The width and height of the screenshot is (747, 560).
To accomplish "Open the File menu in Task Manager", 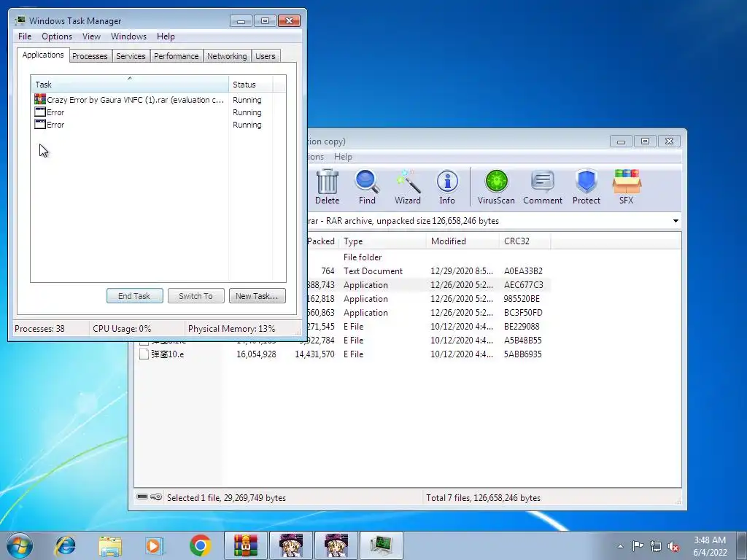I will pos(25,36).
